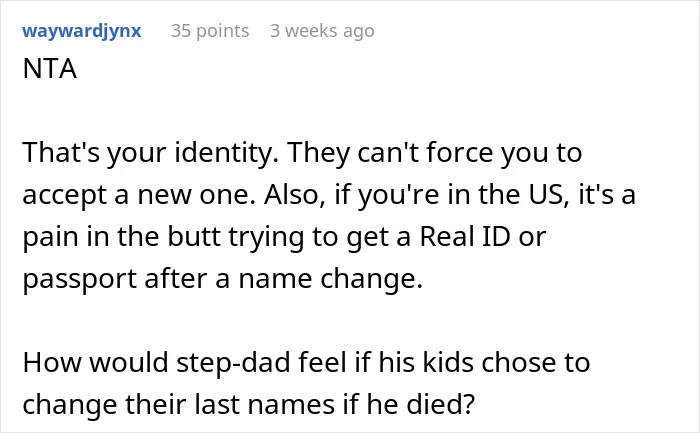Click the sentence "That's your identity."
700x433 pixels.
(x=151, y=152)
